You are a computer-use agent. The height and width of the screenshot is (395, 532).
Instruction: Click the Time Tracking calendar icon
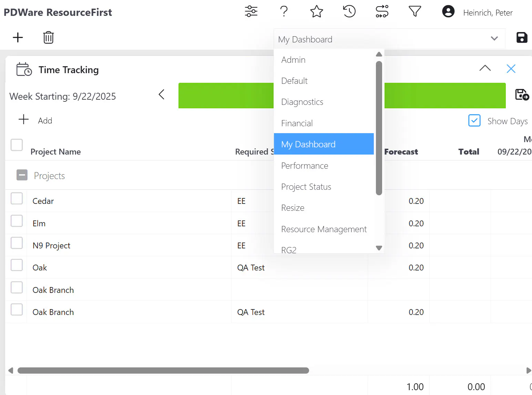coord(24,69)
